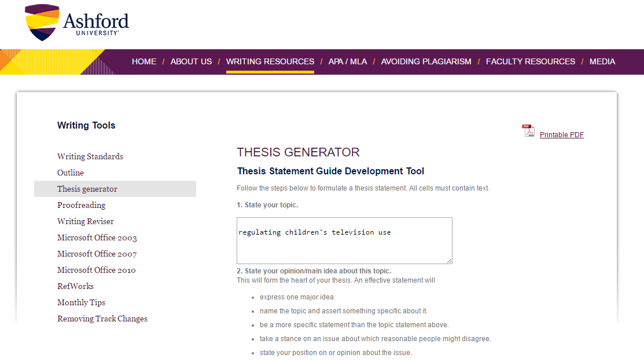Go to the HOME menu item
This screenshot has height=362, width=644.
click(x=144, y=61)
